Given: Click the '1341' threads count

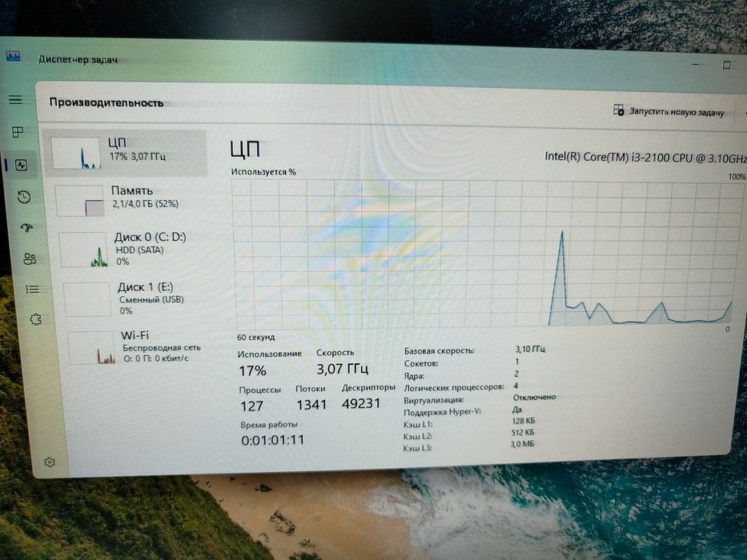Looking at the screenshot, I should [x=311, y=405].
